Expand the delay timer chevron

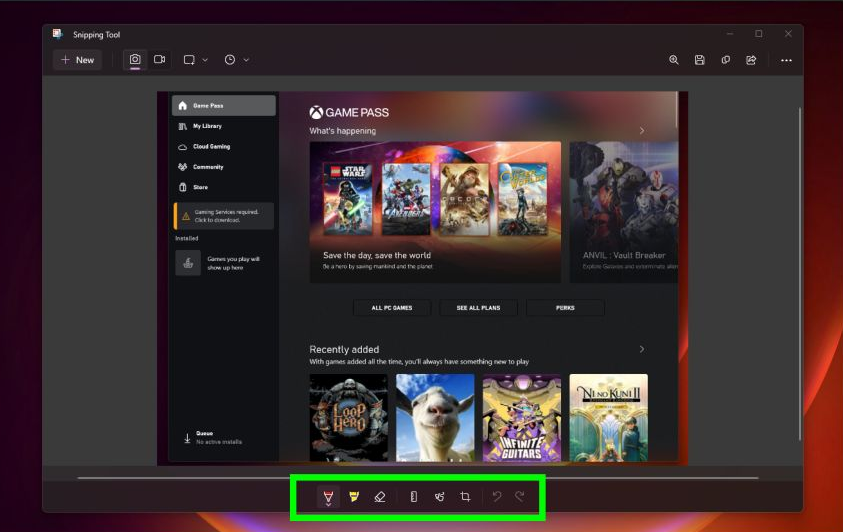click(246, 60)
